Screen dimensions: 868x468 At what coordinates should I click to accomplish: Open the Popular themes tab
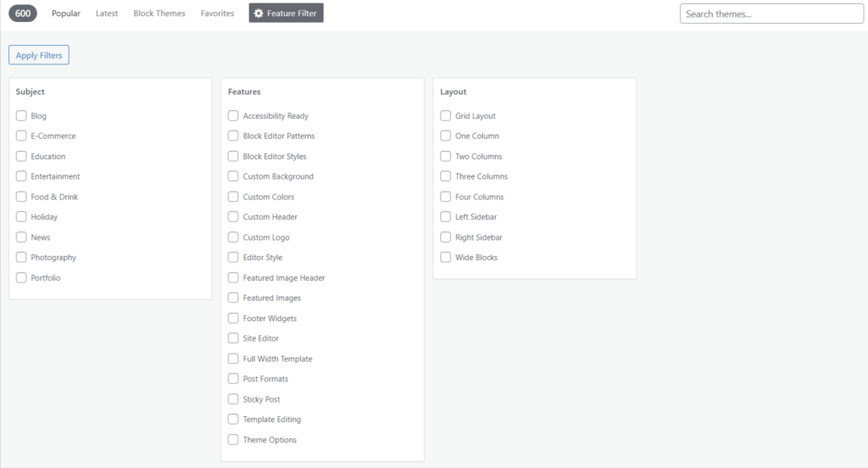click(66, 14)
